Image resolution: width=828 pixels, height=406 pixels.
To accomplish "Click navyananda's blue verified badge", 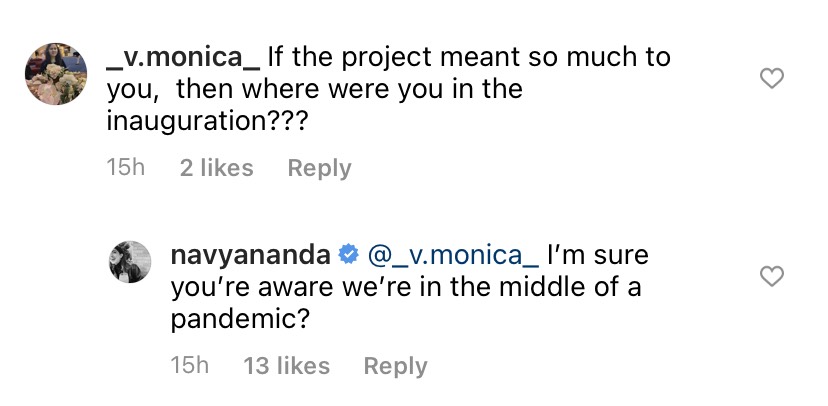I will [x=350, y=256].
